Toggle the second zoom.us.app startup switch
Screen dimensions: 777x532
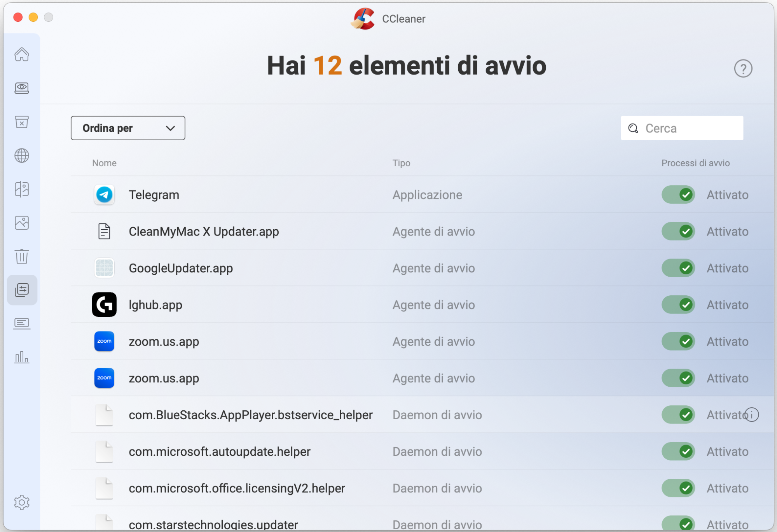pos(678,378)
